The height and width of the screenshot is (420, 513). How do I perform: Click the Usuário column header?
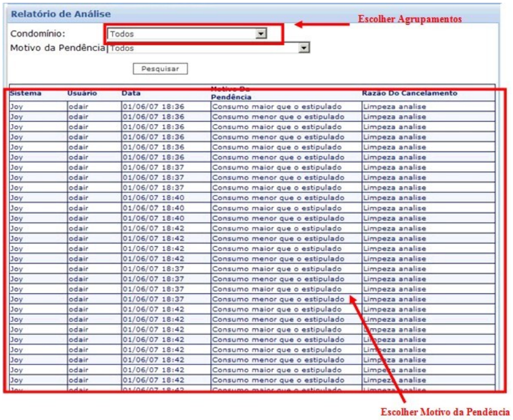(x=82, y=94)
